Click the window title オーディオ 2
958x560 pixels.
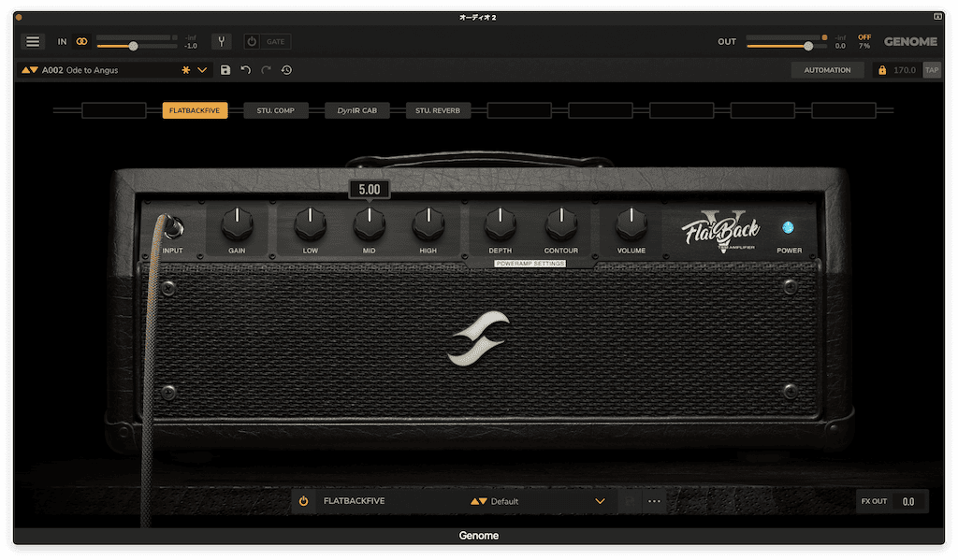tap(478, 17)
